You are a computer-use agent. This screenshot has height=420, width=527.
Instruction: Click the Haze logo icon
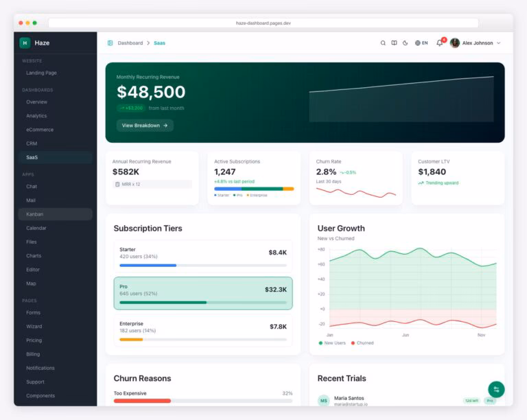pos(25,43)
